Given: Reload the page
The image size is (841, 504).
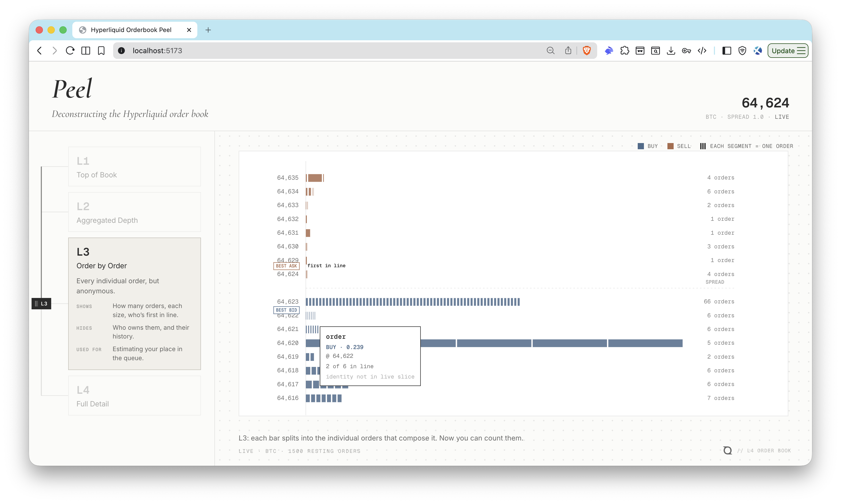Looking at the screenshot, I should 70,51.
